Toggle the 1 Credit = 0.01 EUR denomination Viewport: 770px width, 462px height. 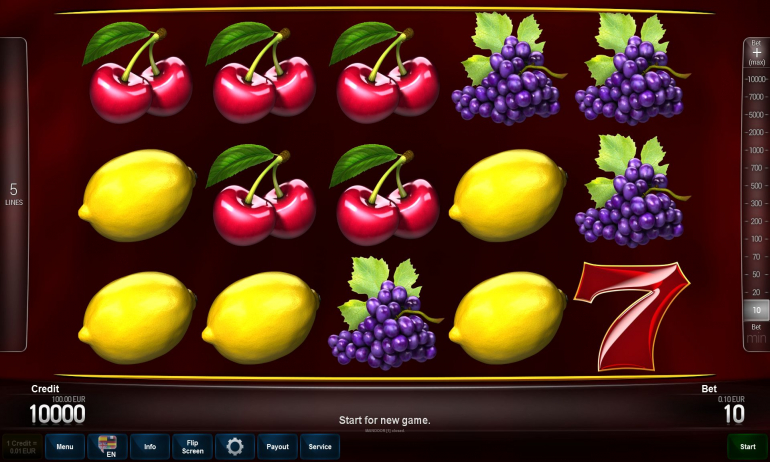pyautogui.click(x=22, y=446)
